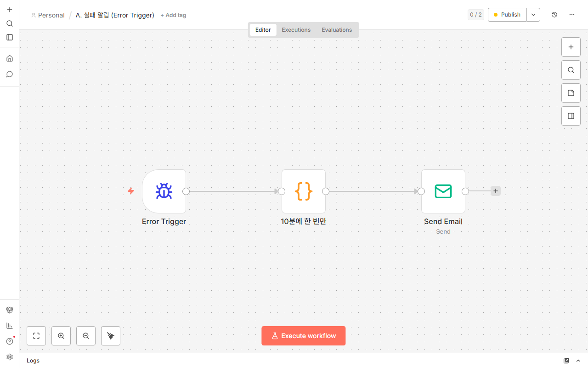588x368 pixels.
Task: Fit the workflow to view
Action: pyautogui.click(x=36, y=336)
